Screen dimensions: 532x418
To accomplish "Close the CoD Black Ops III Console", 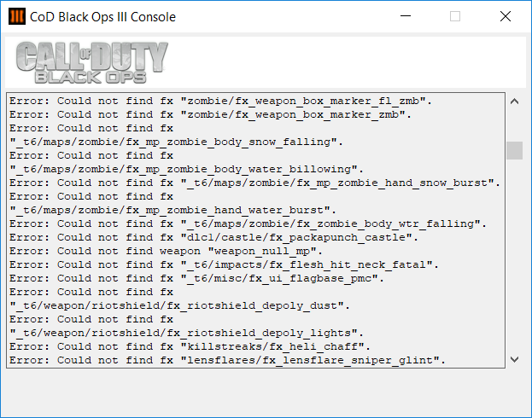I will coord(506,16).
